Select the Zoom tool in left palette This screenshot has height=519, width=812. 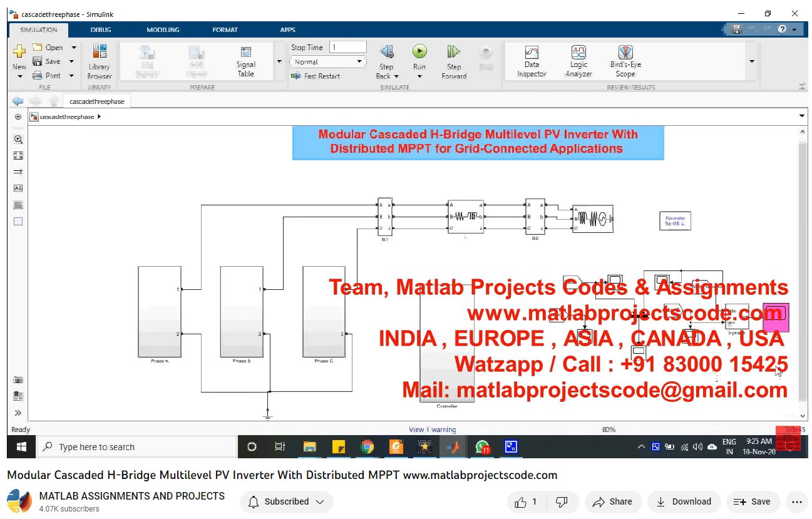pos(18,140)
